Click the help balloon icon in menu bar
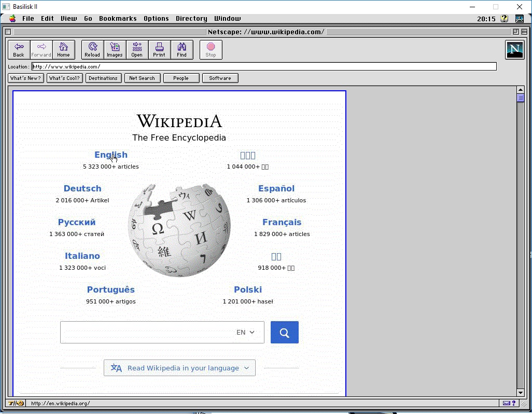The height and width of the screenshot is (414, 532). pos(505,19)
